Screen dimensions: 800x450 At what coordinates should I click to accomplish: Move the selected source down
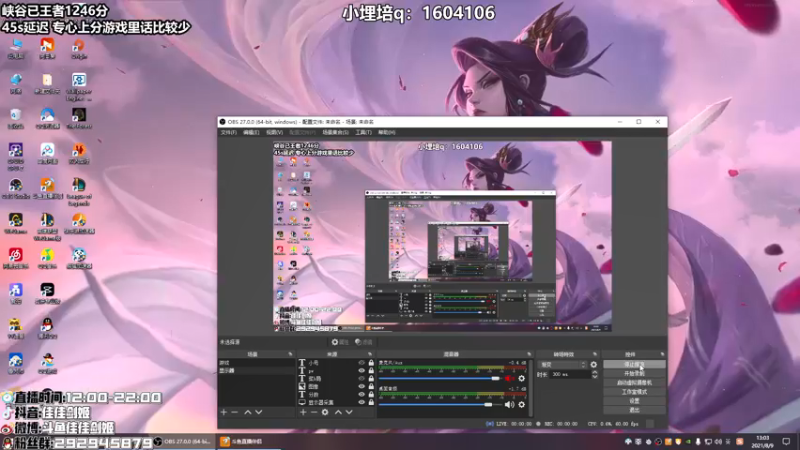click(349, 412)
